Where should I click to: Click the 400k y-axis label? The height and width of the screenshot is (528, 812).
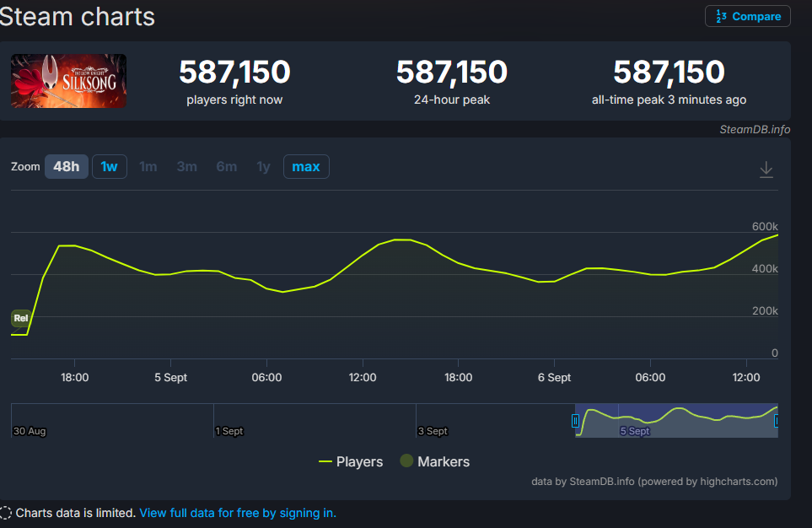point(765,269)
